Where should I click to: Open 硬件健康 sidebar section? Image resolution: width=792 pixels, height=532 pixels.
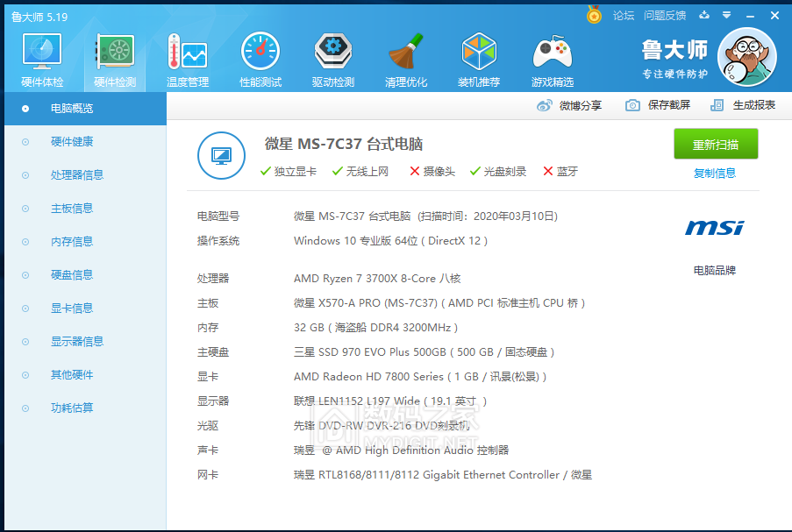click(x=72, y=142)
